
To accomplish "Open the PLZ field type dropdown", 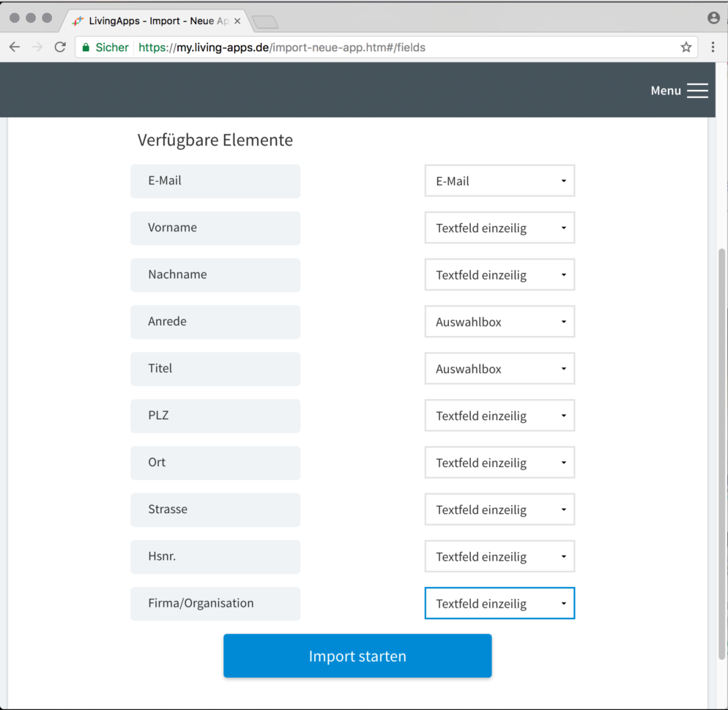I will pos(499,416).
